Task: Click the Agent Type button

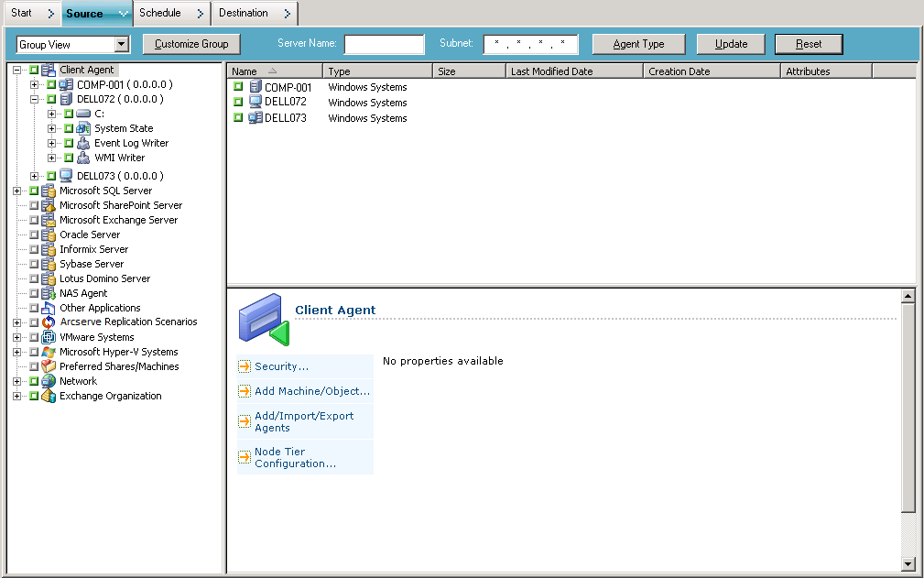Action: pyautogui.click(x=639, y=44)
